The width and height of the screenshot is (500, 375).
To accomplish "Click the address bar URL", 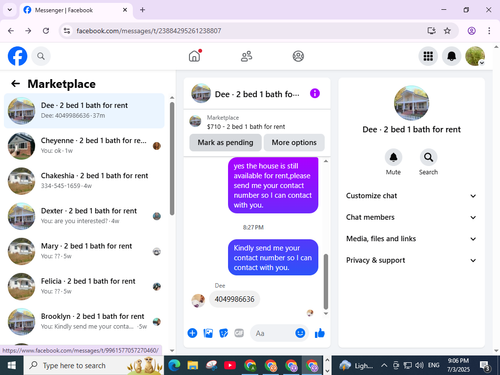I will (149, 31).
